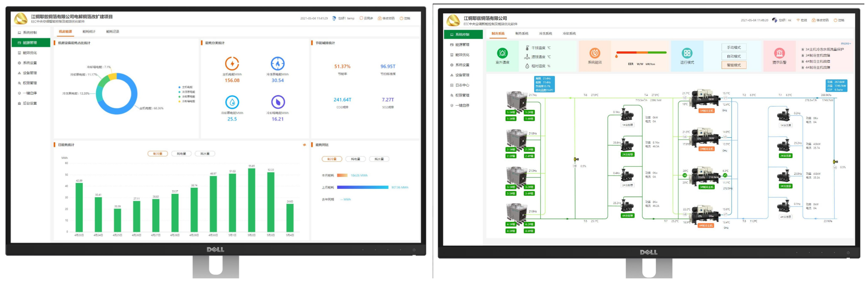Screen dimensions: 868x282
Task: Click the user avatar next to temp
Action: tap(334, 18)
